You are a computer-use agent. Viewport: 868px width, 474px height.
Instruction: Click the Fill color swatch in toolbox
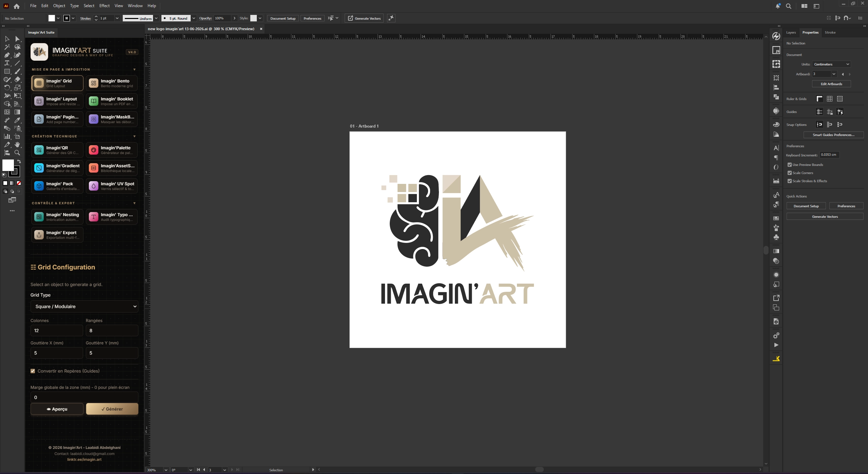coord(8,165)
